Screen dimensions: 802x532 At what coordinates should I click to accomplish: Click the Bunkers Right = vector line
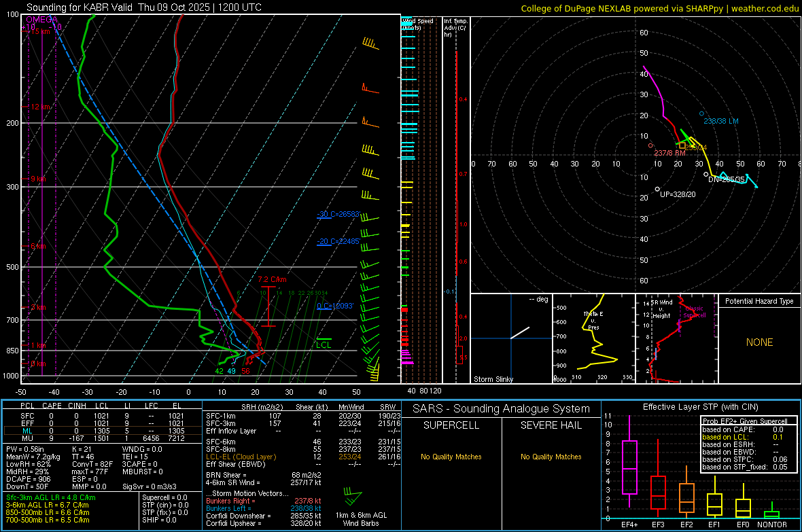pyautogui.click(x=264, y=501)
